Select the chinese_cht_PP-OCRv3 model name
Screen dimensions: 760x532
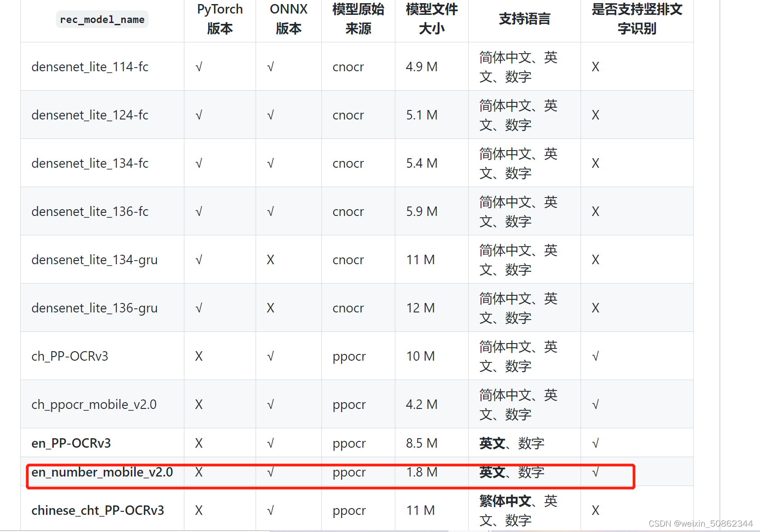pos(98,510)
